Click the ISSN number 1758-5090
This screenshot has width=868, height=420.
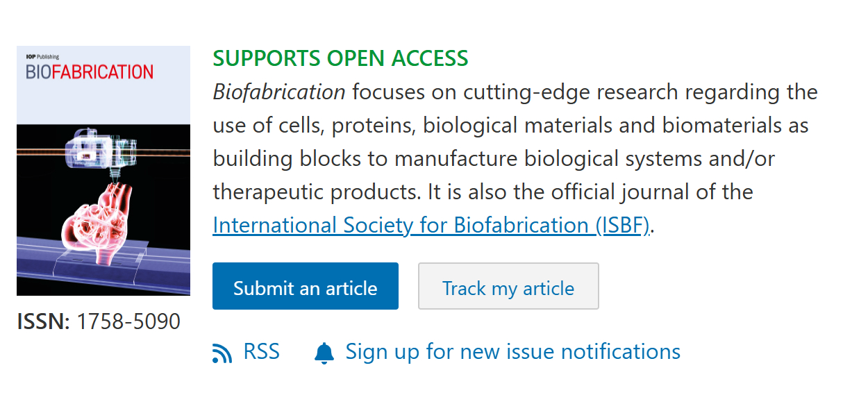point(128,321)
